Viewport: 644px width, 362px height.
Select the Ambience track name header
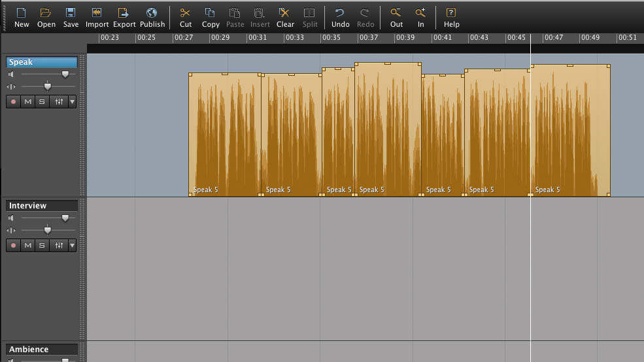[x=41, y=350]
